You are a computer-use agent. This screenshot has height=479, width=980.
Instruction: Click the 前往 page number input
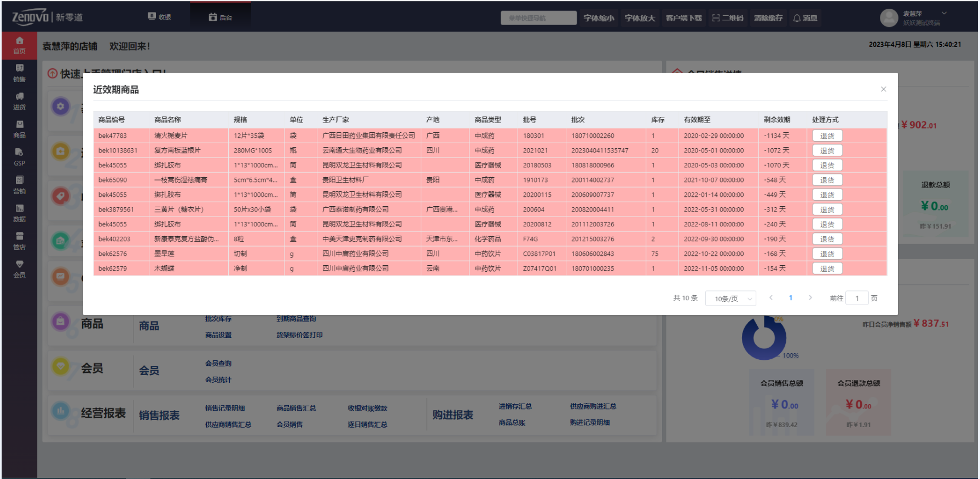click(857, 298)
